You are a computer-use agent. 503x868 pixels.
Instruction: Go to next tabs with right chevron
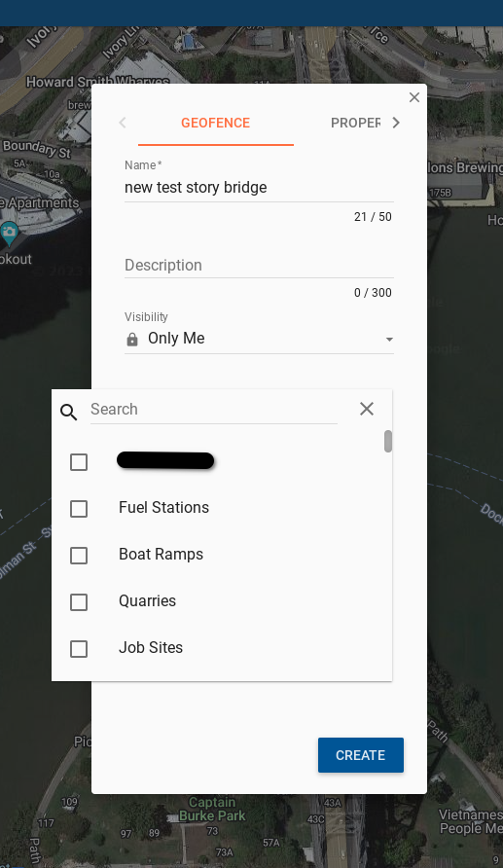point(396,123)
